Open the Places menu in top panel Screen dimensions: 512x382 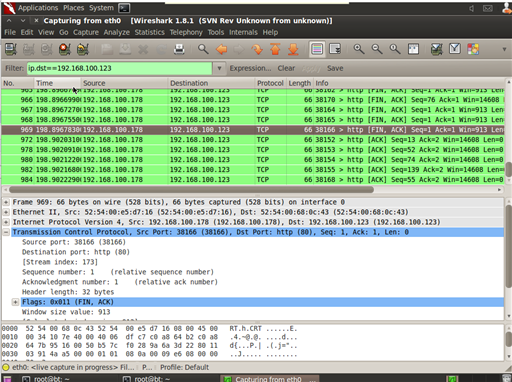coord(73,8)
